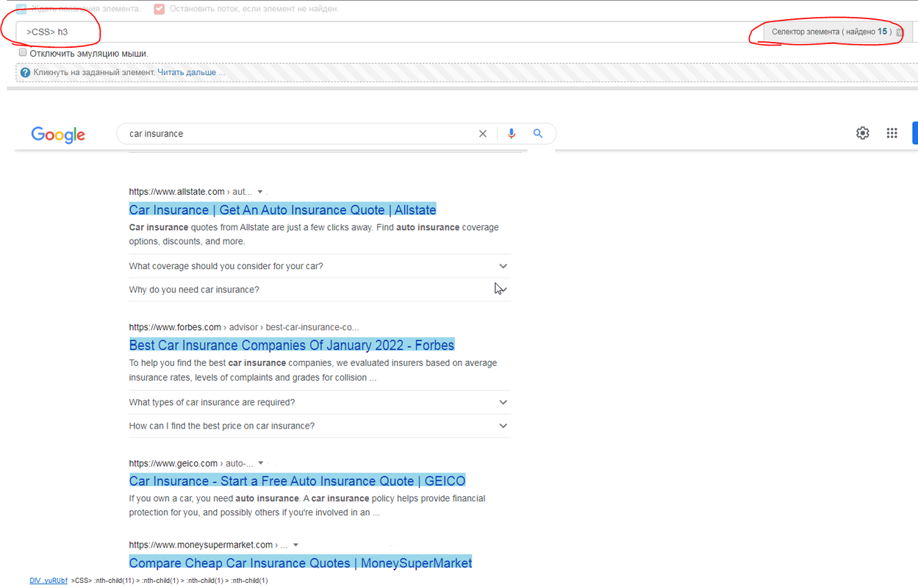Expand 'What types of car insurance are required?'
The width and height of the screenshot is (918, 588).
coord(320,402)
